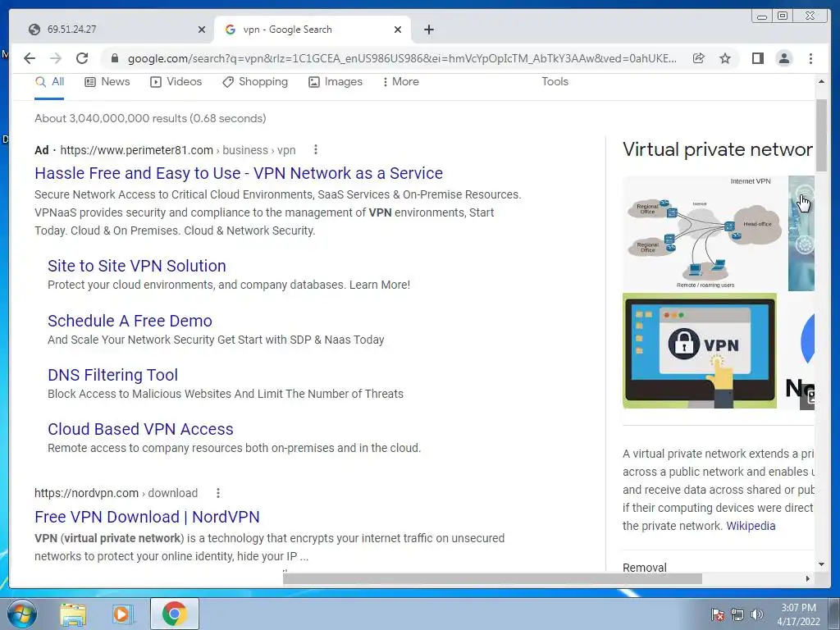This screenshot has width=840, height=630.
Task: Bookmark this tab with star icon
Action: point(725,58)
